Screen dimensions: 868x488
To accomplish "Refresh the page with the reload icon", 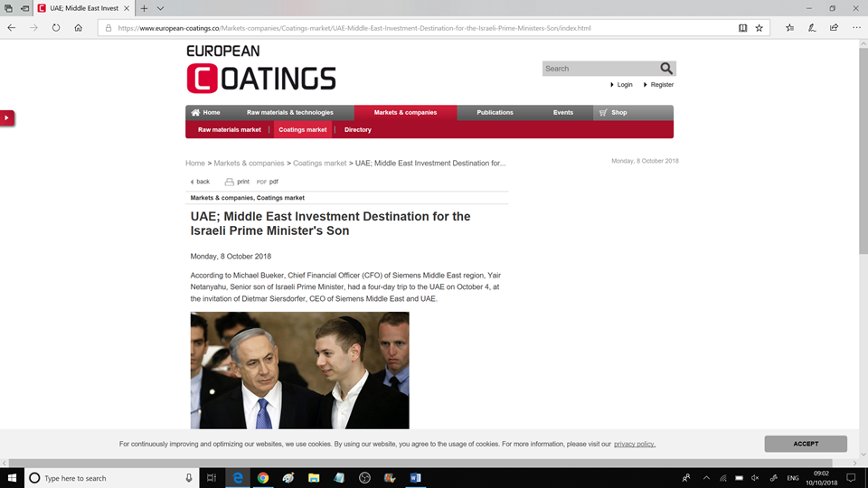I will [x=56, y=28].
